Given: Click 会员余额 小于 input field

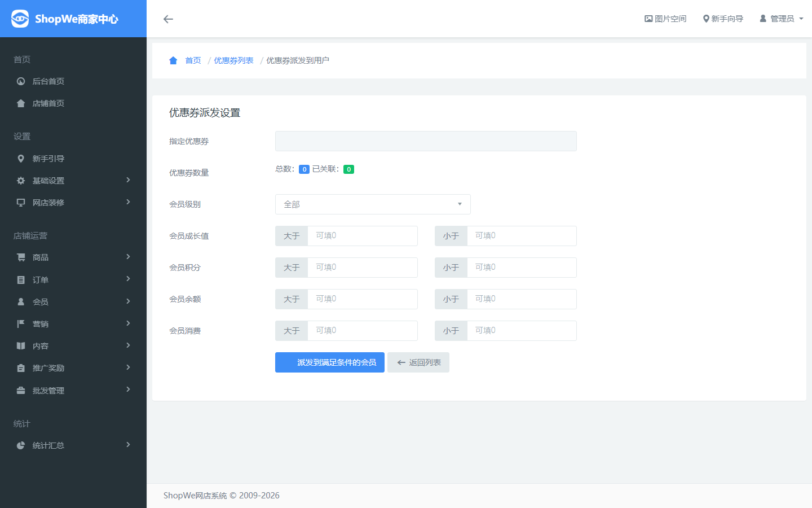Looking at the screenshot, I should (x=522, y=299).
